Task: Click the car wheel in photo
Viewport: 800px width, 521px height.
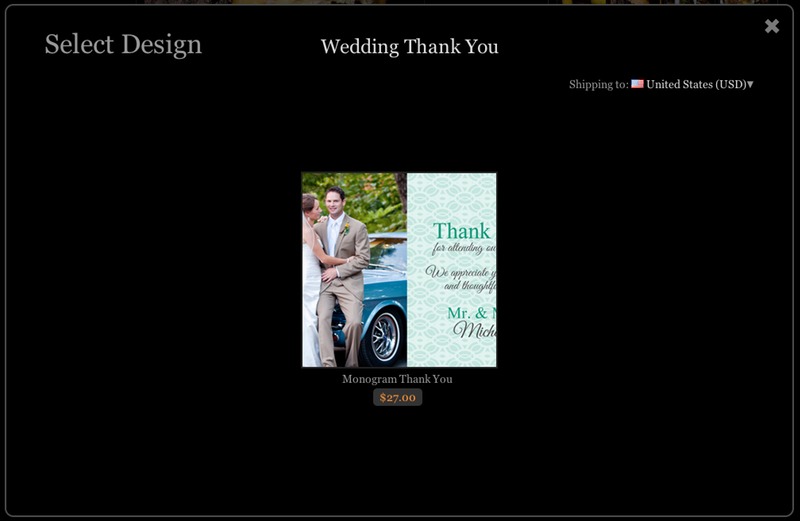Action: pyautogui.click(x=385, y=335)
